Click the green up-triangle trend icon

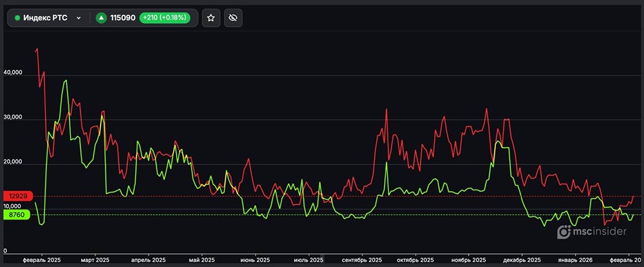102,18
